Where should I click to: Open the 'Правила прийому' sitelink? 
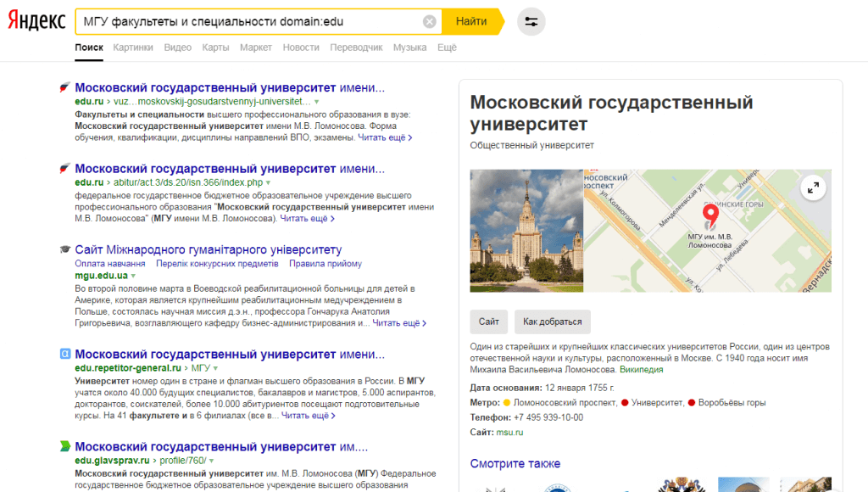pos(325,264)
